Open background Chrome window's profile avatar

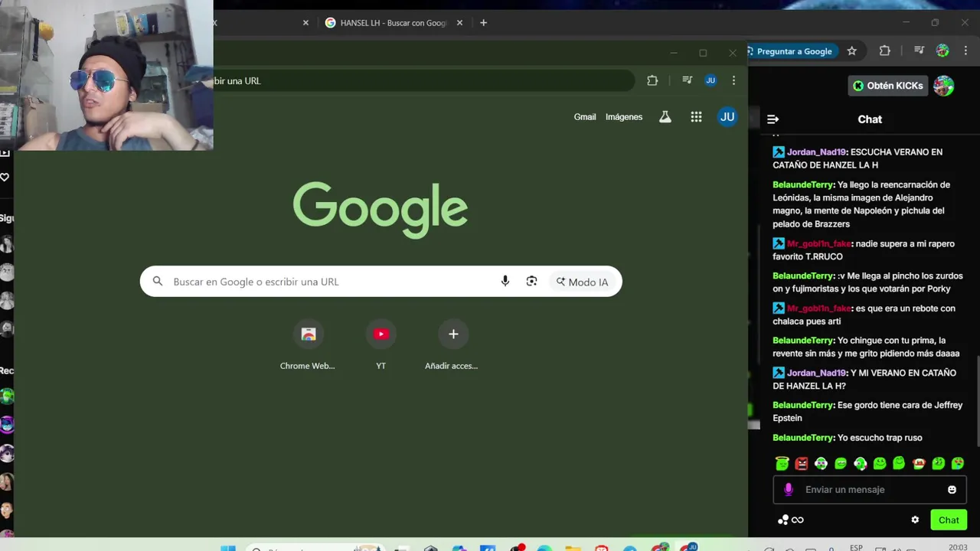(942, 51)
